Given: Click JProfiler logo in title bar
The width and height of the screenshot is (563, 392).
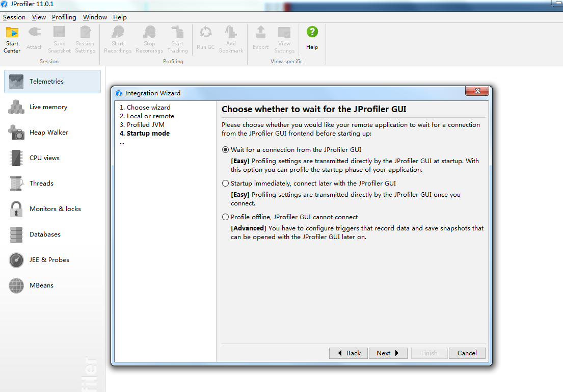Looking at the screenshot, I should [4, 4].
